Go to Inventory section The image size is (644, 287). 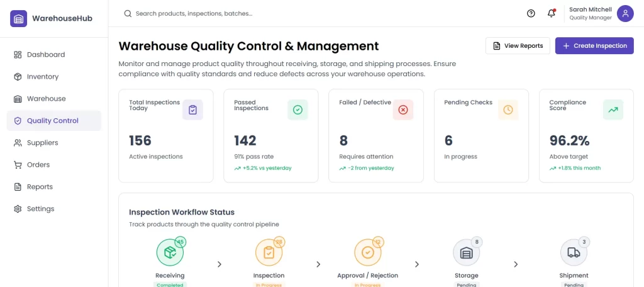(x=54, y=77)
